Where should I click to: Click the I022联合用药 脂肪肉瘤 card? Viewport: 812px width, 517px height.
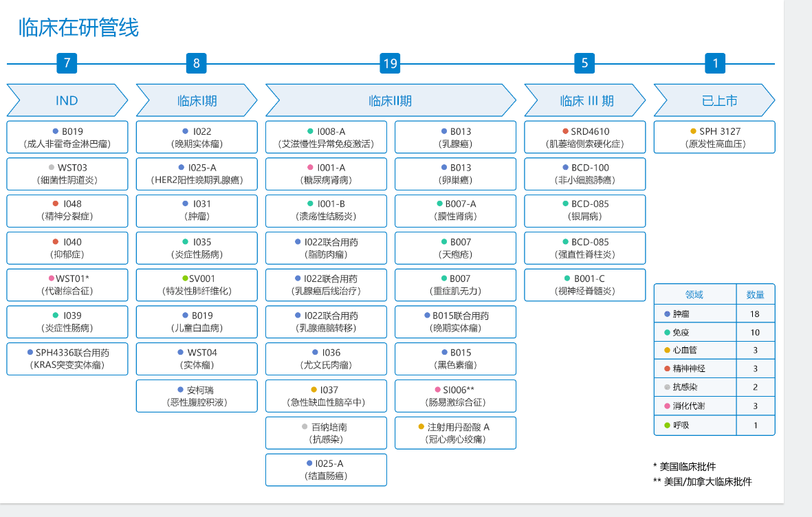coord(327,248)
